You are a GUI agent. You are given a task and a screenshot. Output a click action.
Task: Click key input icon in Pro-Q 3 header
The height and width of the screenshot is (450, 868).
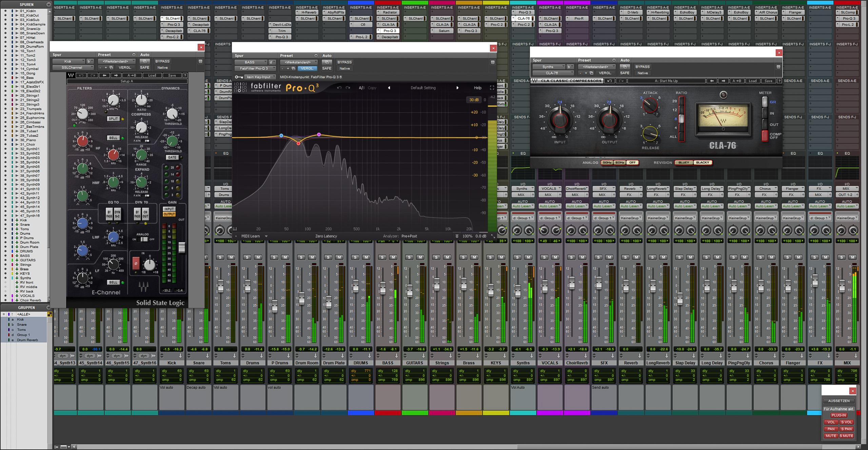pos(239,77)
